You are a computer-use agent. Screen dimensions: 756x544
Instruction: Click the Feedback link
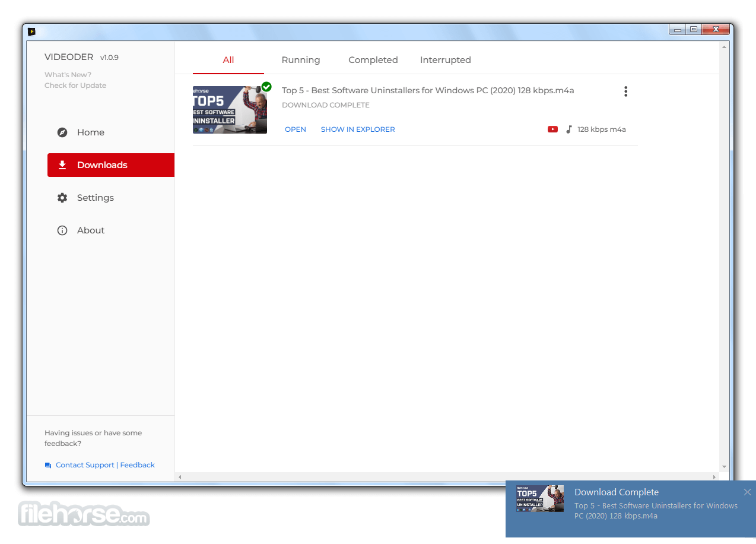pyautogui.click(x=138, y=465)
